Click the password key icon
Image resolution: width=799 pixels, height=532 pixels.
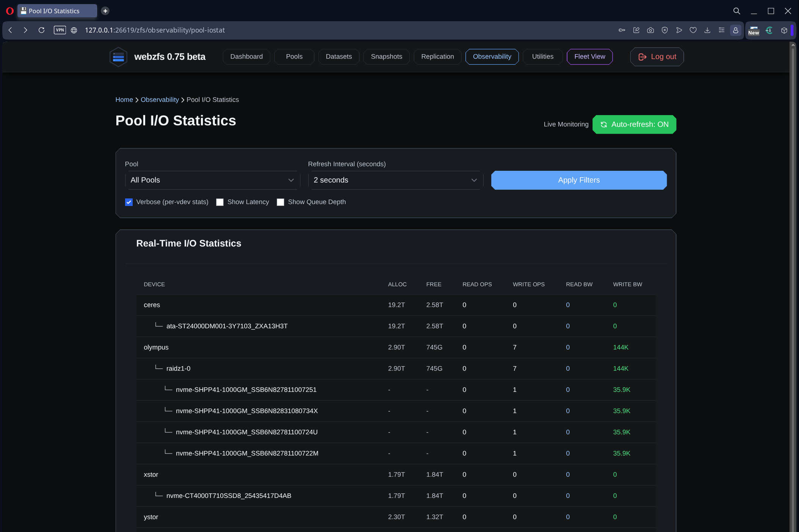[x=622, y=30]
